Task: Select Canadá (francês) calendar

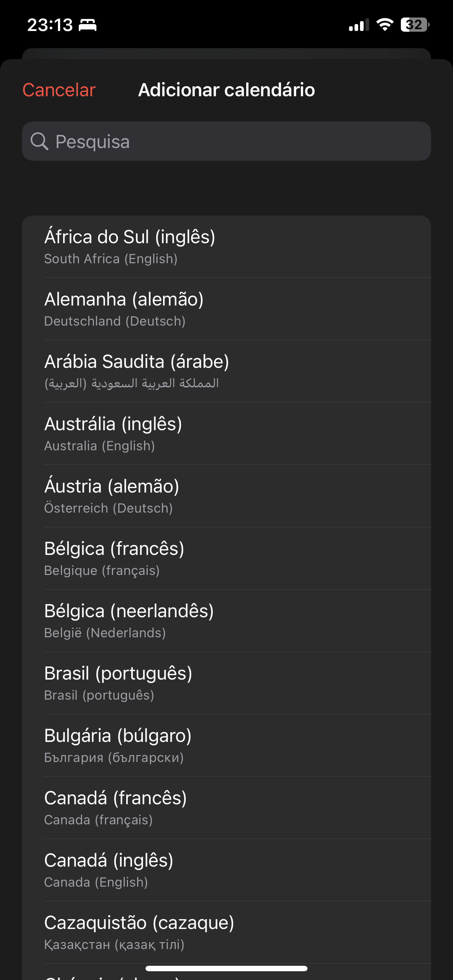Action: coord(226,808)
